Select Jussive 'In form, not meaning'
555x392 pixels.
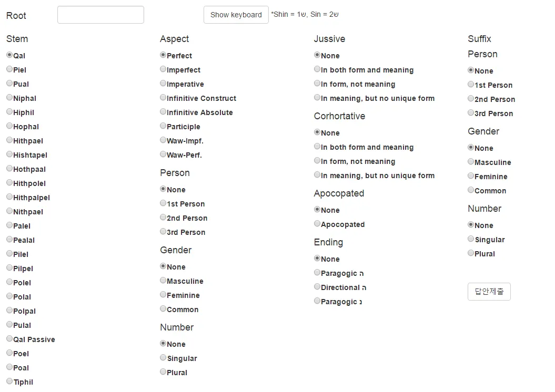(317, 84)
